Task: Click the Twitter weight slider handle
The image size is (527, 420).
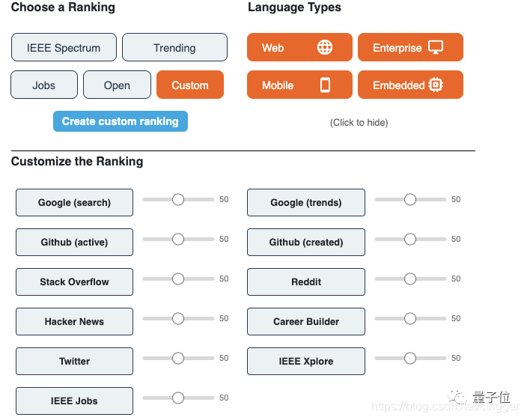Action: pos(178,358)
